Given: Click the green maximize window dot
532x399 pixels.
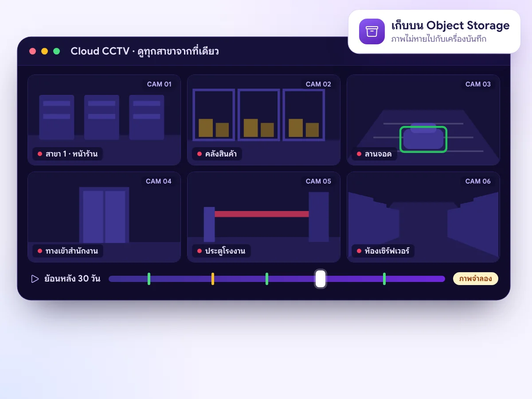Looking at the screenshot, I should click(x=57, y=51).
